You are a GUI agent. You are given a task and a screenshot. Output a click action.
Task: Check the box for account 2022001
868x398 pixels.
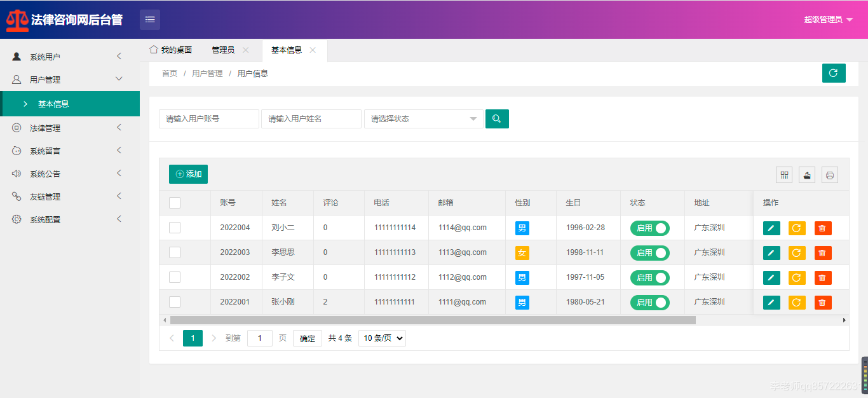point(175,302)
